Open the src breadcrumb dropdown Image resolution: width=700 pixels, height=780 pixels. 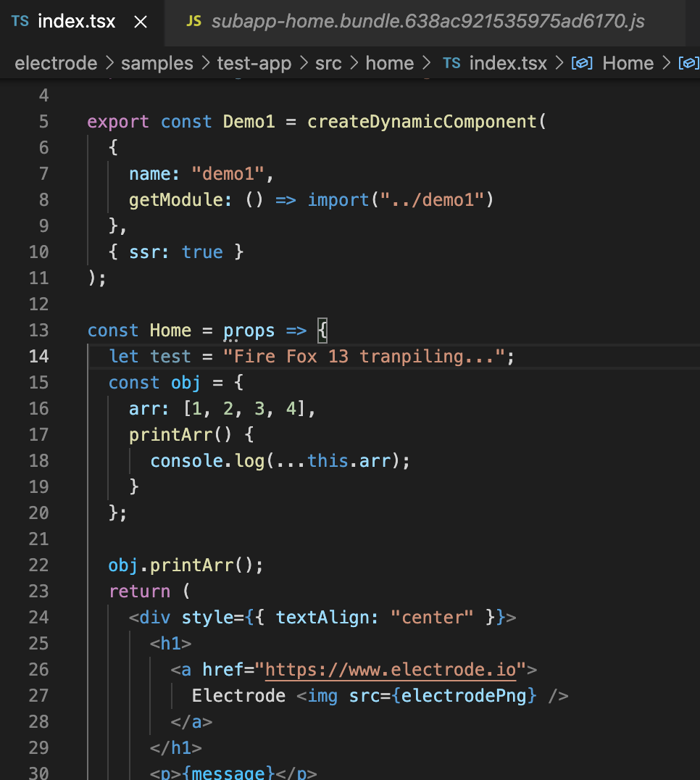328,63
